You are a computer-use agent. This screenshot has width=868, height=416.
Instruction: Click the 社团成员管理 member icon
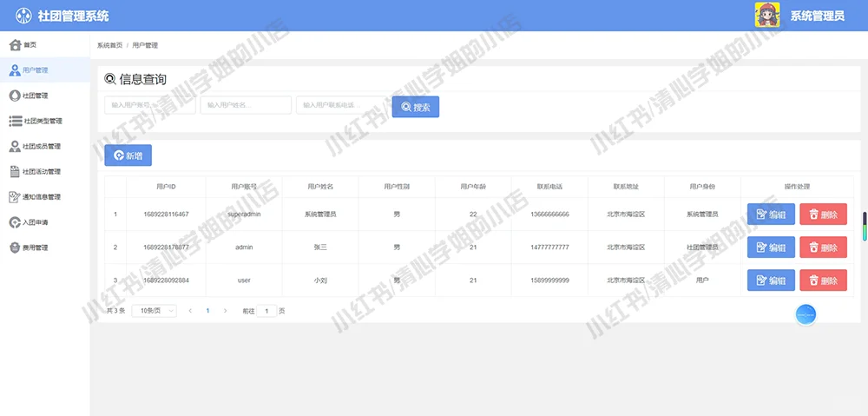[x=15, y=146]
